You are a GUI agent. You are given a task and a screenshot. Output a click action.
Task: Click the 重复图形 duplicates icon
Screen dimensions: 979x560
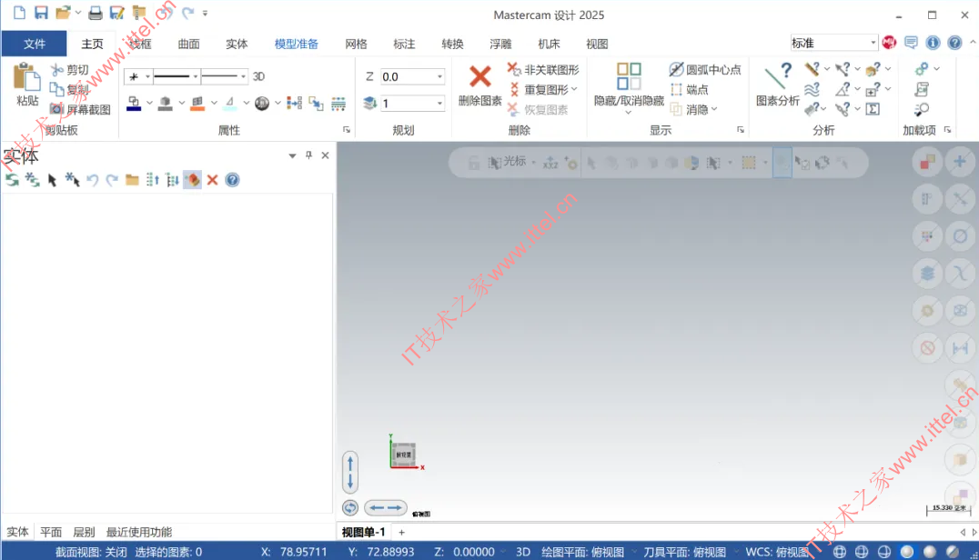click(x=513, y=89)
